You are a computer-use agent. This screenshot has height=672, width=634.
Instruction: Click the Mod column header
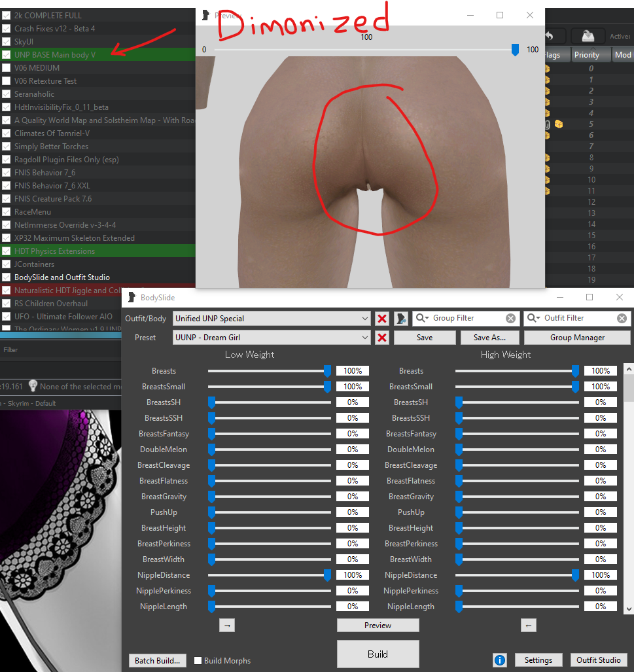click(x=622, y=55)
